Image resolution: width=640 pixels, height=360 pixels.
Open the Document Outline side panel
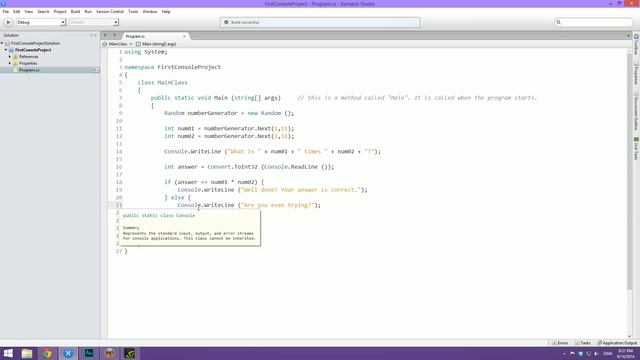(x=636, y=111)
